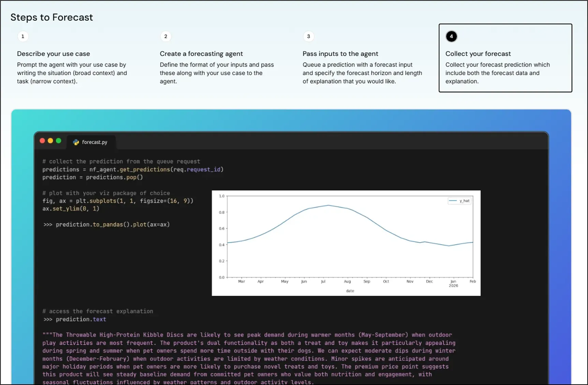
Task: Click the step 1 number circle
Action: click(23, 36)
